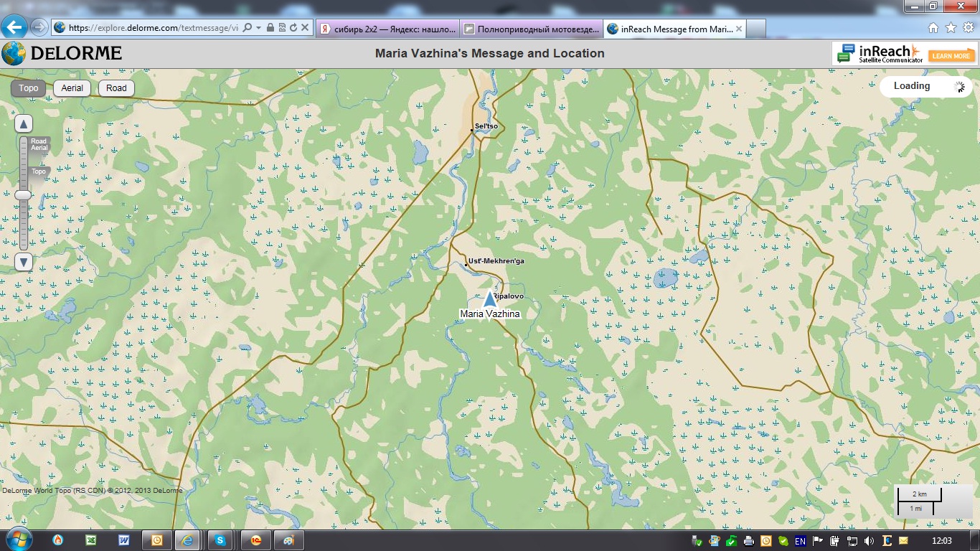Switch to the Полноприводный мотовездеход tab
Viewport: 980px width, 551px height.
click(x=531, y=29)
